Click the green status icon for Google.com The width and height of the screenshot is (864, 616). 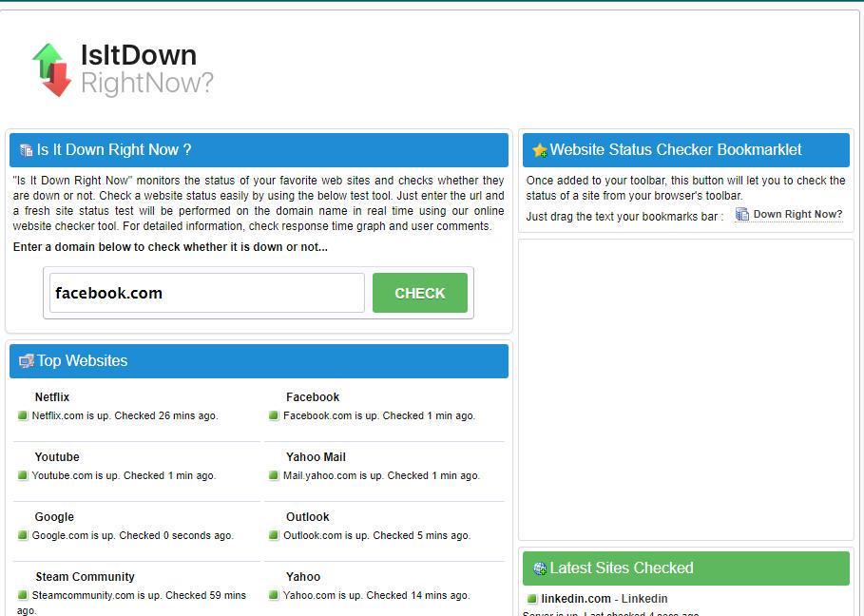pos(23,535)
